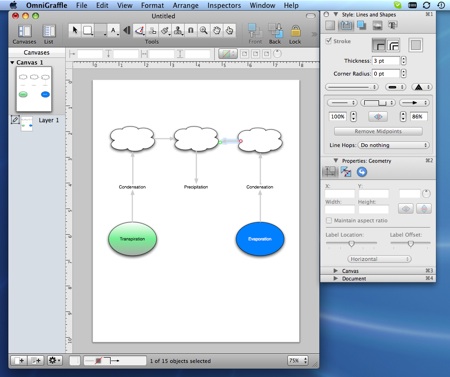Open the Fill style inspector tab
450x377 pixels.
[x=330, y=25]
